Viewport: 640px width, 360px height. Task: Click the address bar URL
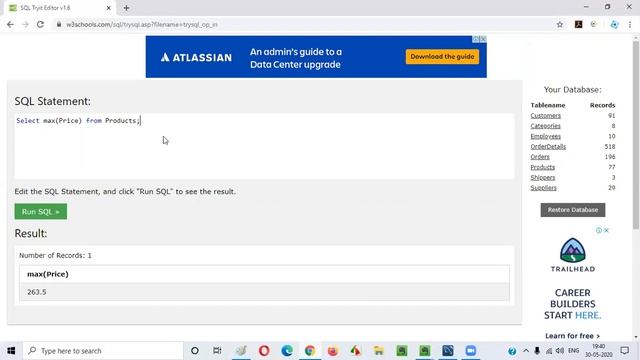142,24
